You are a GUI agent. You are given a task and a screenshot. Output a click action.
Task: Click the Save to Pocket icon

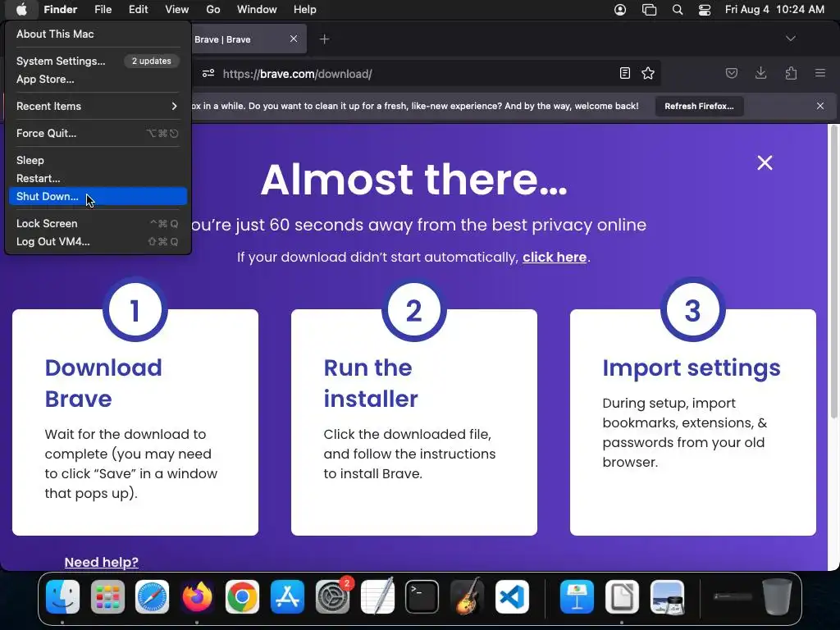point(731,73)
